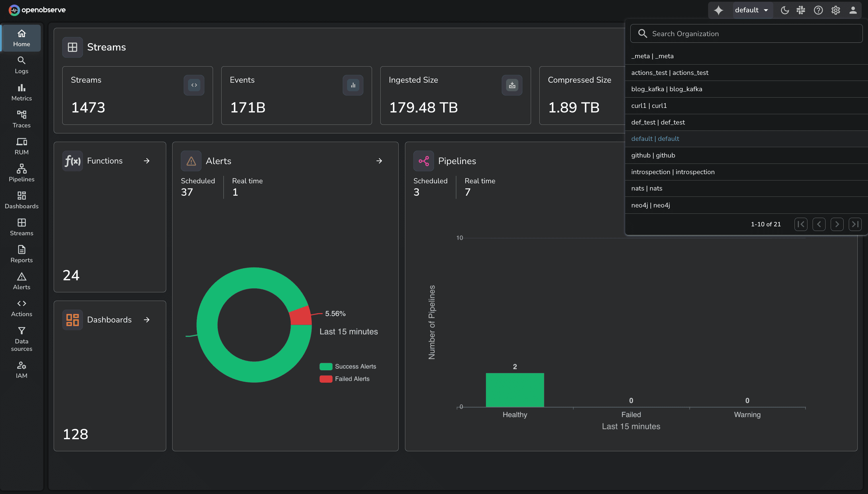The image size is (868, 494).
Task: Go to last page of organizations
Action: (855, 224)
